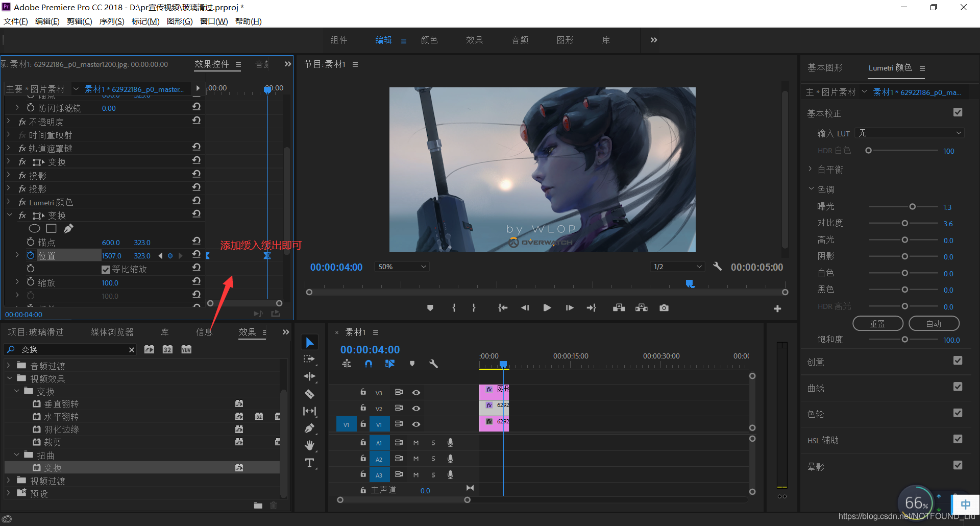Clear effects search field
Viewport: 980px width, 526px height.
132,350
